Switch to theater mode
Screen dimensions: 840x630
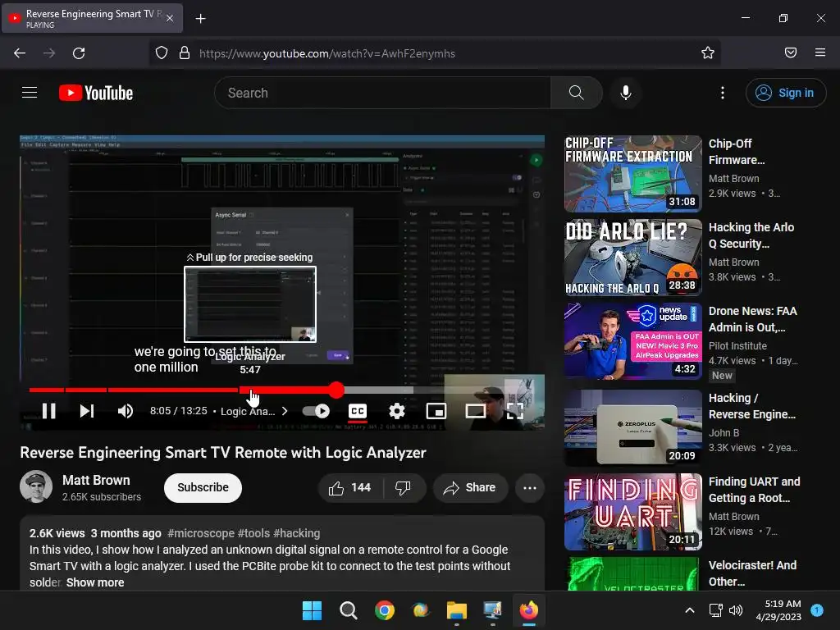[x=475, y=411]
